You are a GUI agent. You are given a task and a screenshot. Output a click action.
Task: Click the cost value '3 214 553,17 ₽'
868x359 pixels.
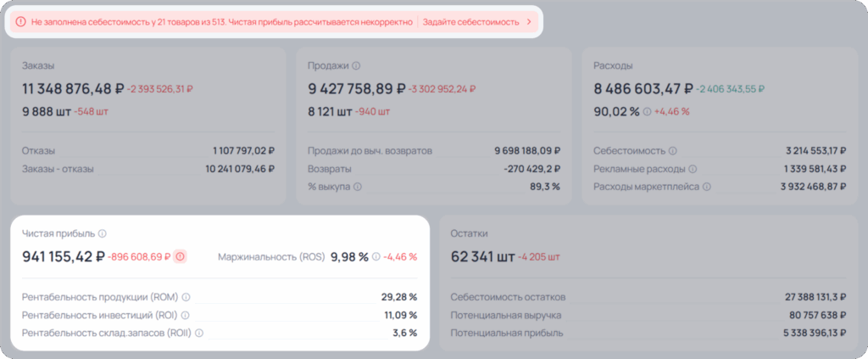(815, 151)
